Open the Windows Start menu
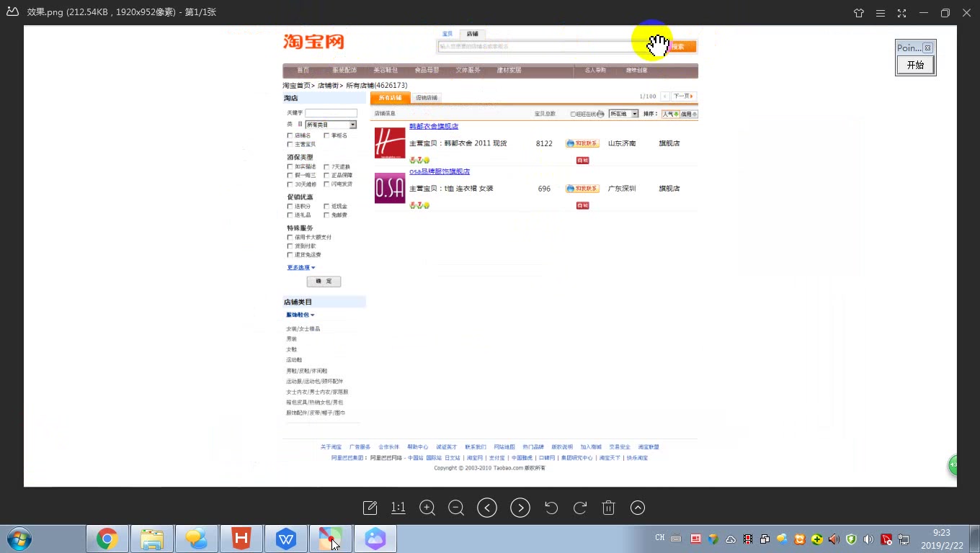 [x=18, y=539]
